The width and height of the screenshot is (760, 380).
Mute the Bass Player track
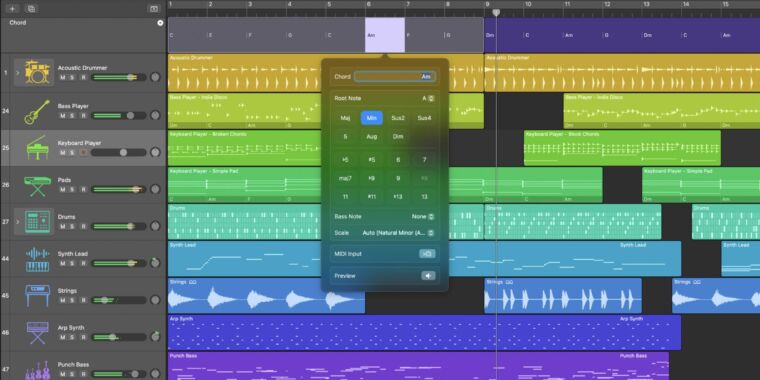[x=63, y=116]
